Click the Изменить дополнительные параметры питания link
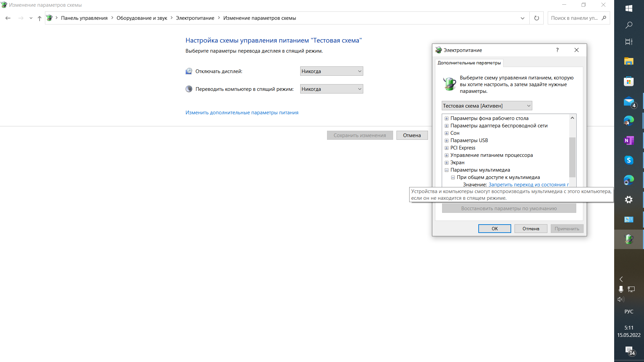This screenshot has width=644, height=362. (x=242, y=113)
